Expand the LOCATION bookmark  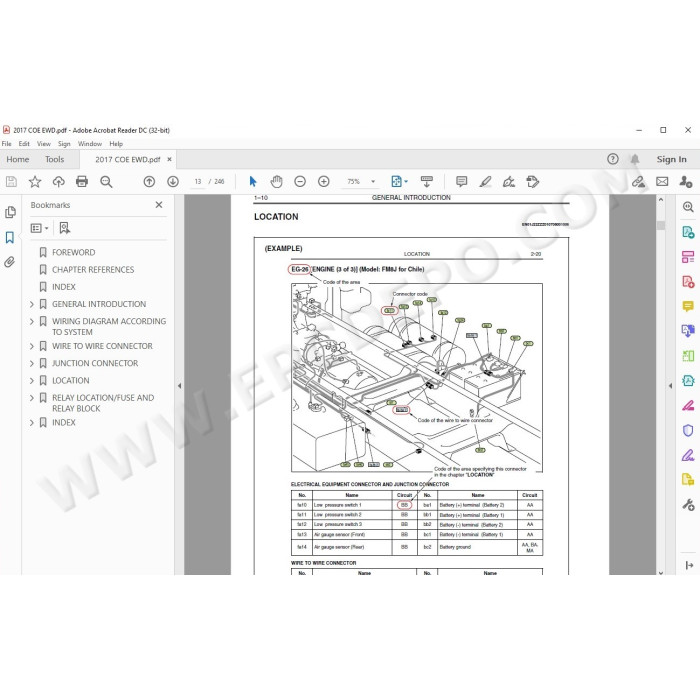coord(32,381)
